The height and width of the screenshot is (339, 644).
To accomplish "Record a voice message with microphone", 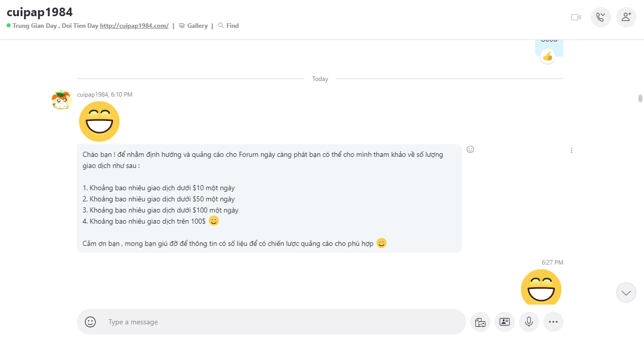I will pyautogui.click(x=529, y=322).
